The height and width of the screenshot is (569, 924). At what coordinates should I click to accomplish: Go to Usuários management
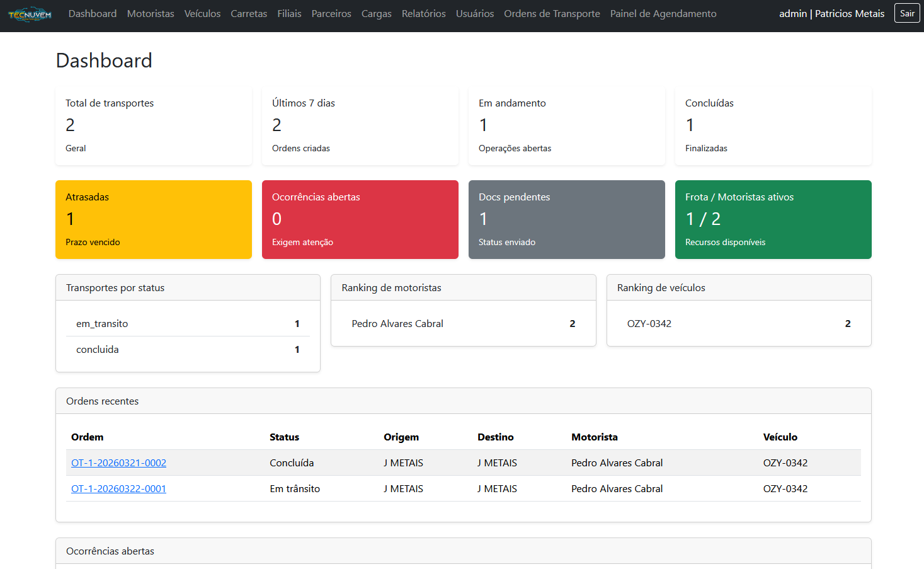475,14
